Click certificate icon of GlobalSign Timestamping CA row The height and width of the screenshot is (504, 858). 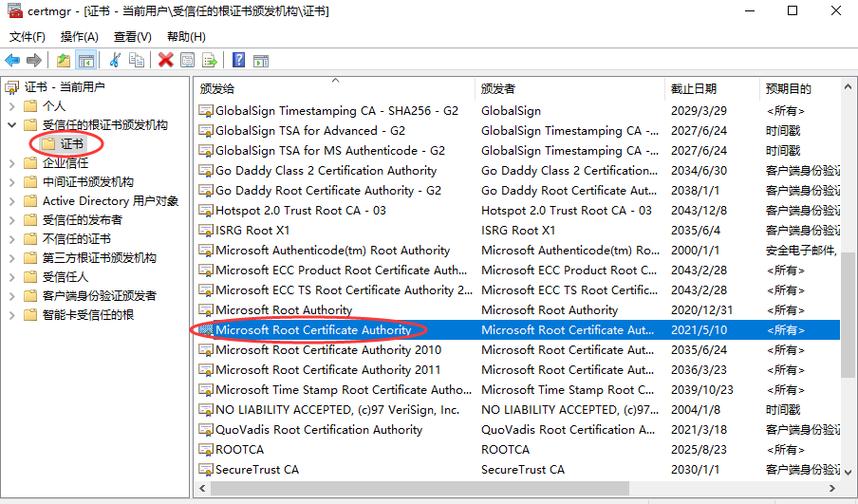click(x=206, y=111)
